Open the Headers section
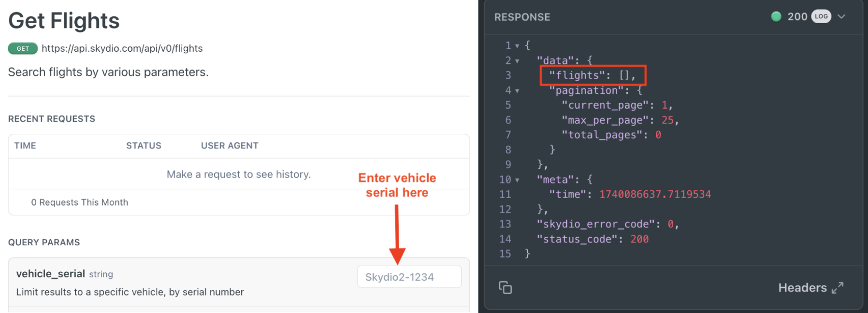 pos(802,288)
